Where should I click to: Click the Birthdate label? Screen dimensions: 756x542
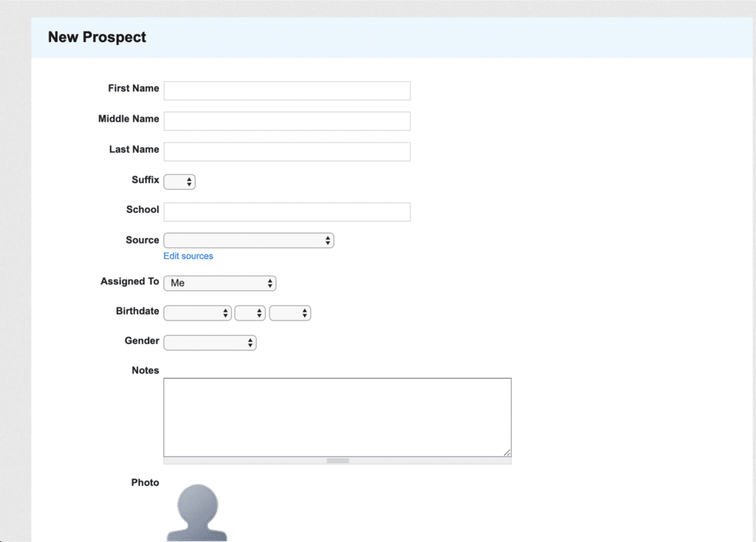pos(137,311)
